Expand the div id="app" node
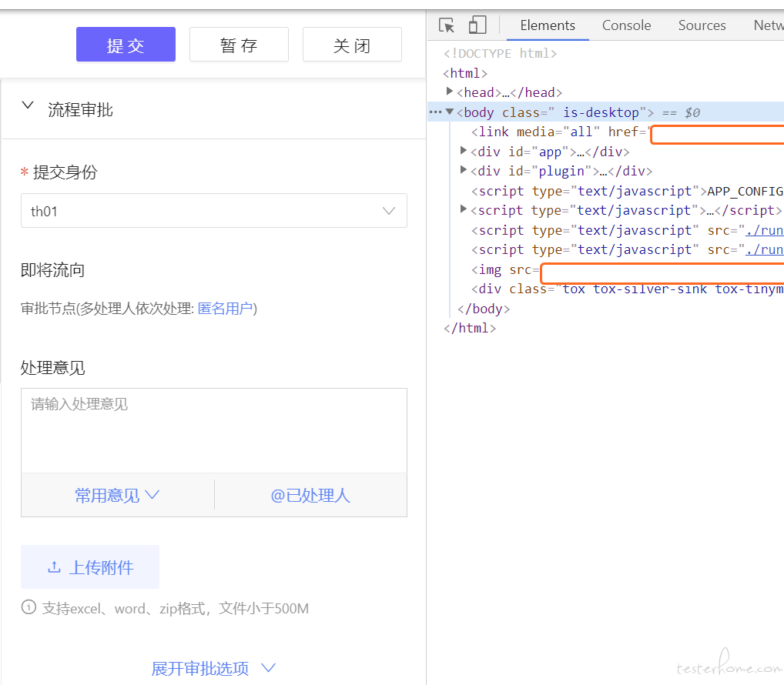Screen dimensions: 784x685 click(464, 150)
